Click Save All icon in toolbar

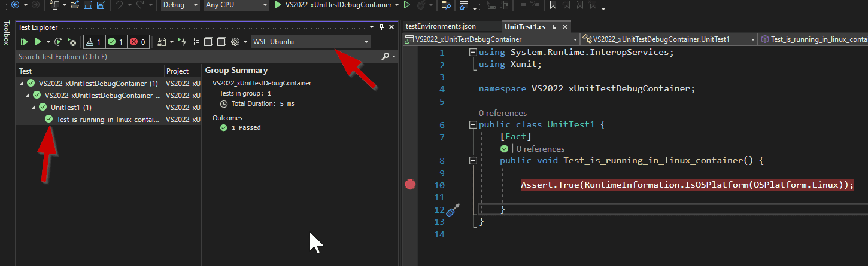(x=101, y=5)
